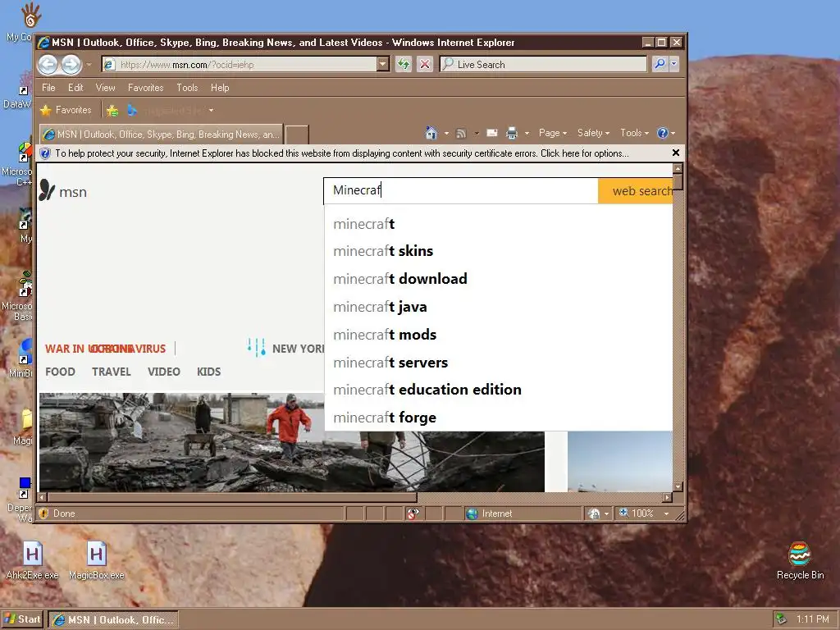This screenshot has height=630, width=840.
Task: Open the Help menu
Action: point(220,87)
